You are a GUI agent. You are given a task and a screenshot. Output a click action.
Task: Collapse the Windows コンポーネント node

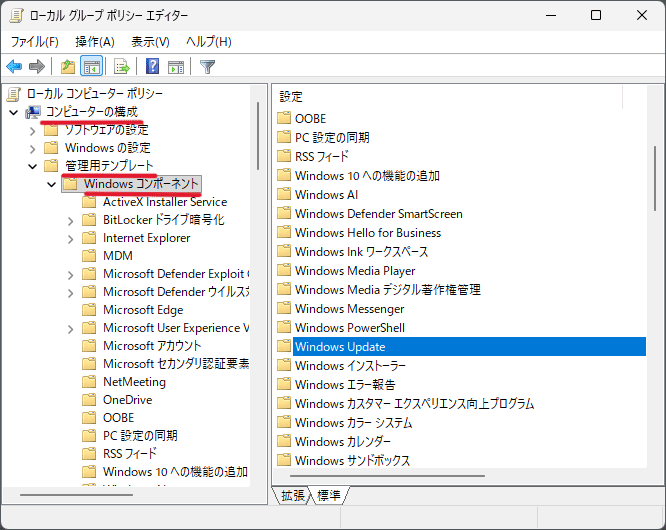(51, 185)
